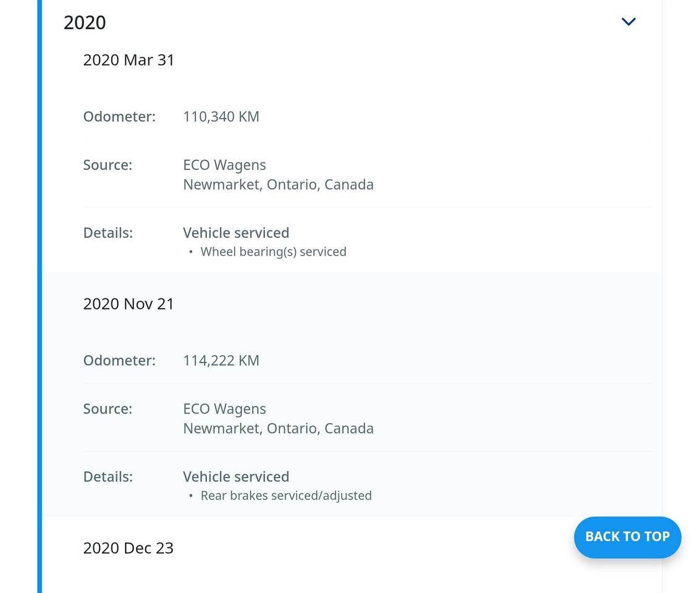Image resolution: width=700 pixels, height=593 pixels.
Task: Click ECO Wagens in the Mar 31 record
Action: 224,166
